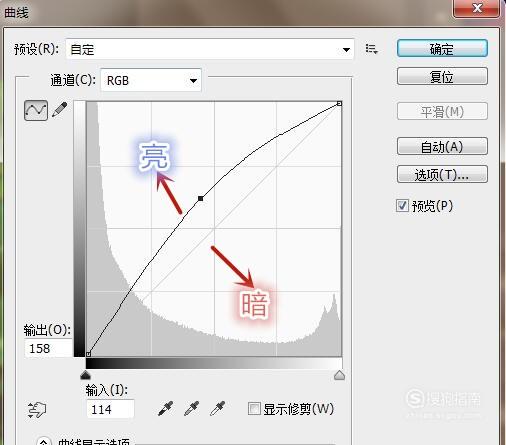Expand the curve display options section
The height and width of the screenshot is (445, 506).
click(x=44, y=442)
